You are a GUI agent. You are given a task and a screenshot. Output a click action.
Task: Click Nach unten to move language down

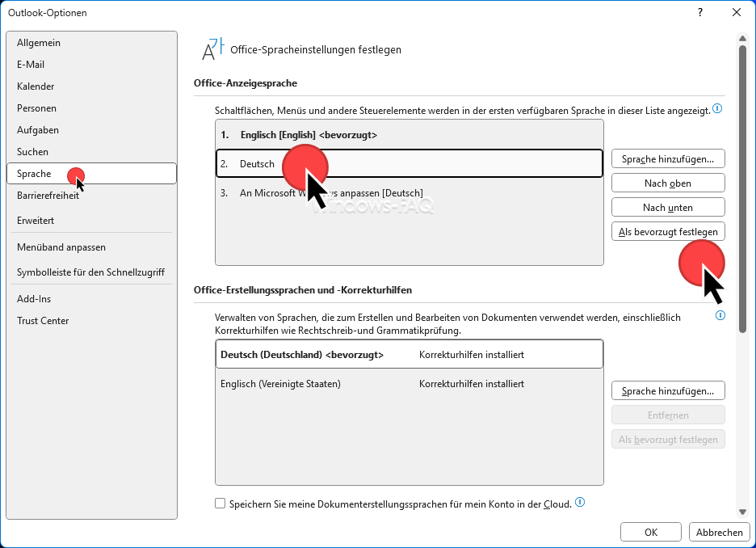pyautogui.click(x=667, y=208)
